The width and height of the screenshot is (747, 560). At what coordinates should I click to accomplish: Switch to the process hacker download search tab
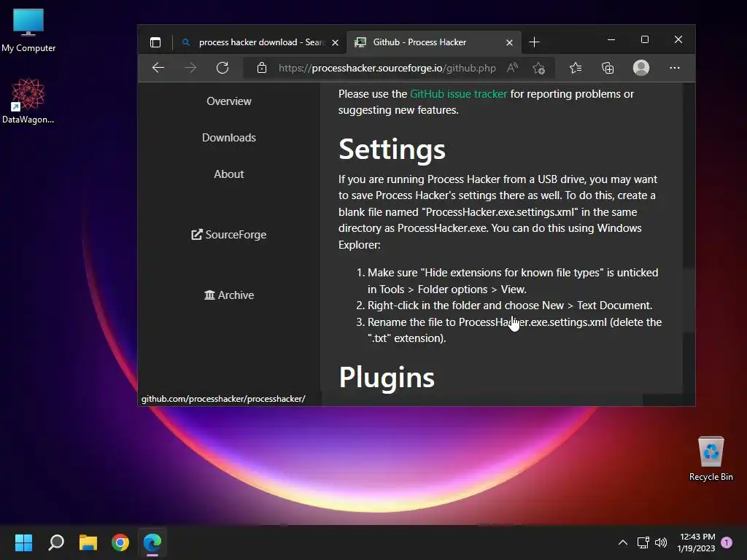pyautogui.click(x=261, y=42)
